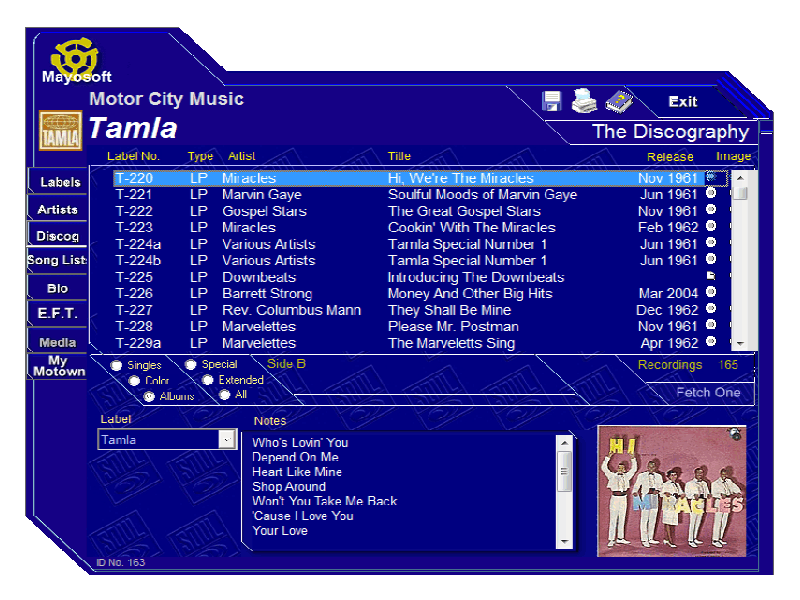Click image disc icon for T-223 row
Screen dimensions: 800x600
point(711,226)
